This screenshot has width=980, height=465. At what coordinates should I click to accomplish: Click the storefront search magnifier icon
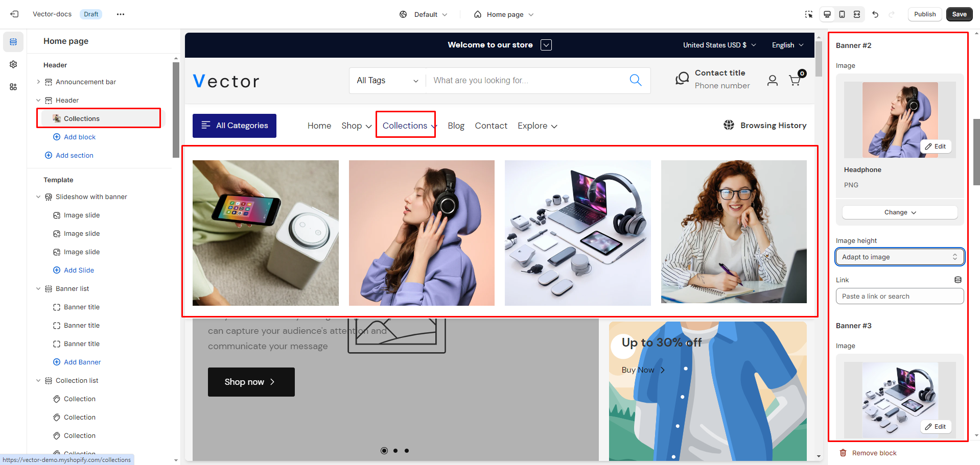click(635, 80)
